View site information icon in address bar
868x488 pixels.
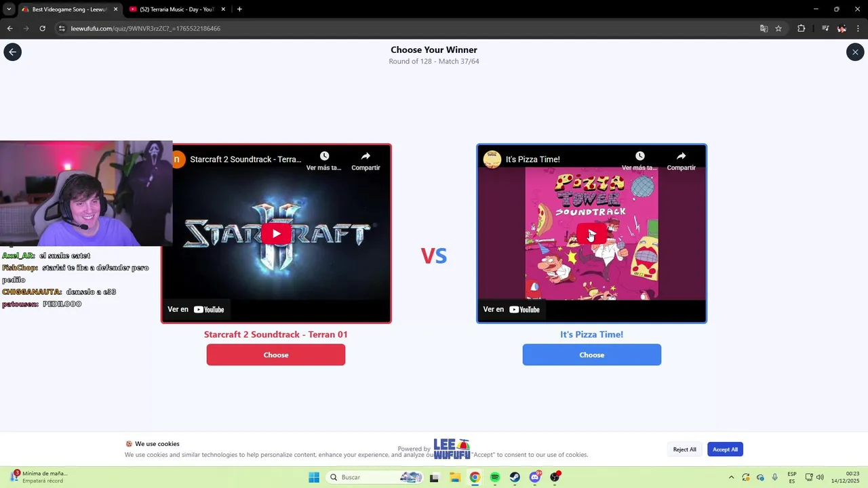(x=62, y=28)
